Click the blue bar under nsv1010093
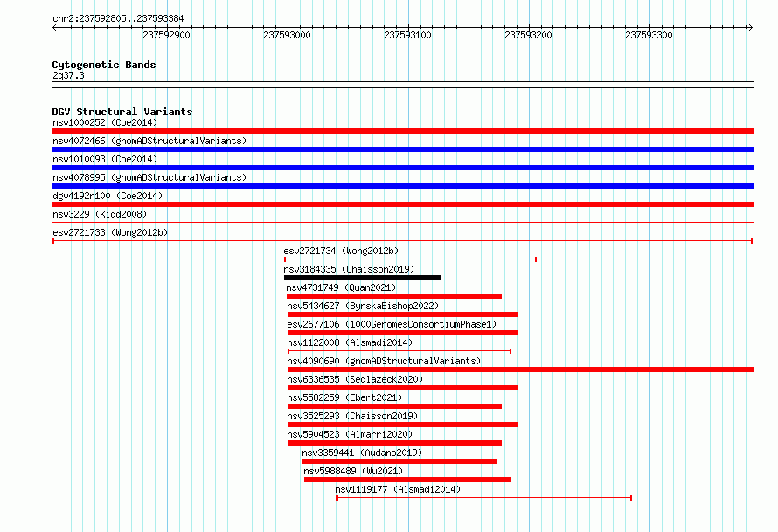The image size is (778, 532). pyautogui.click(x=402, y=168)
